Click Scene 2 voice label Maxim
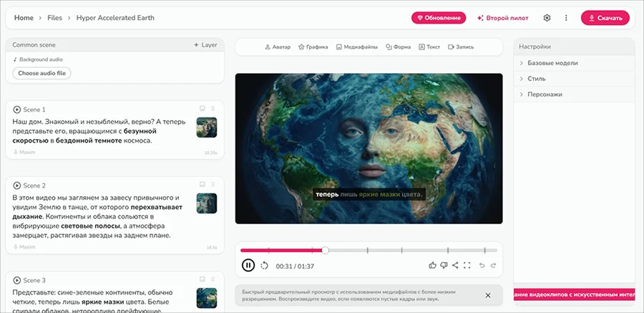This screenshot has height=313, width=644. [x=24, y=247]
